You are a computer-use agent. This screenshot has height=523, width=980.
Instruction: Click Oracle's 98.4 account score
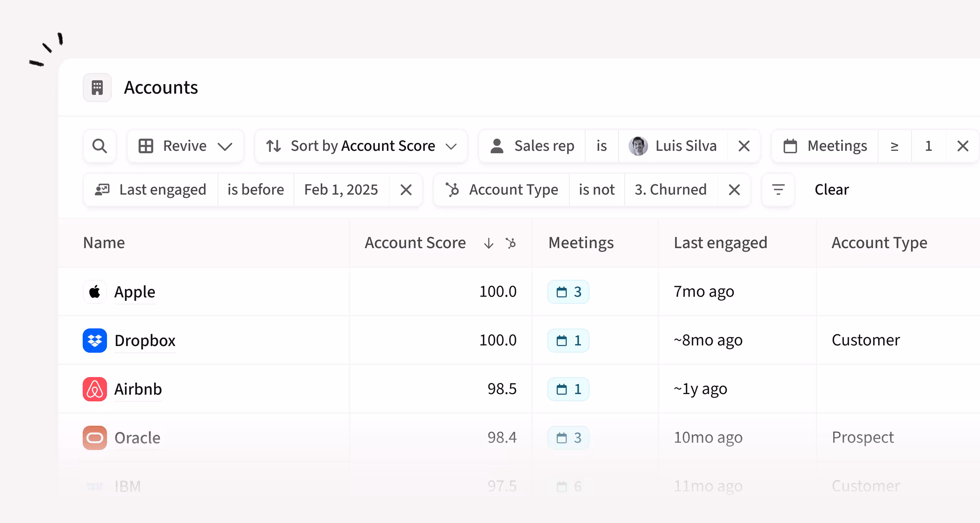pyautogui.click(x=502, y=438)
